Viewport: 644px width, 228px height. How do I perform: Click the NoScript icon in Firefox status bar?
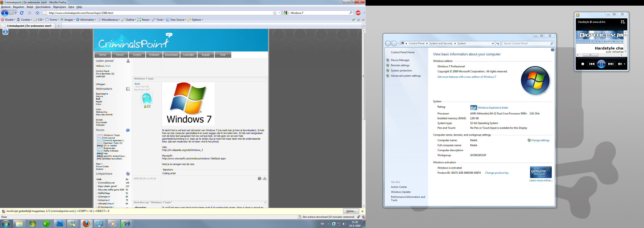point(363,217)
